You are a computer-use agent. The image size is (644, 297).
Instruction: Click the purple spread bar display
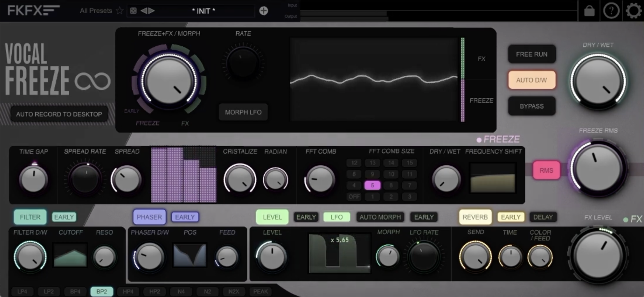(x=183, y=175)
